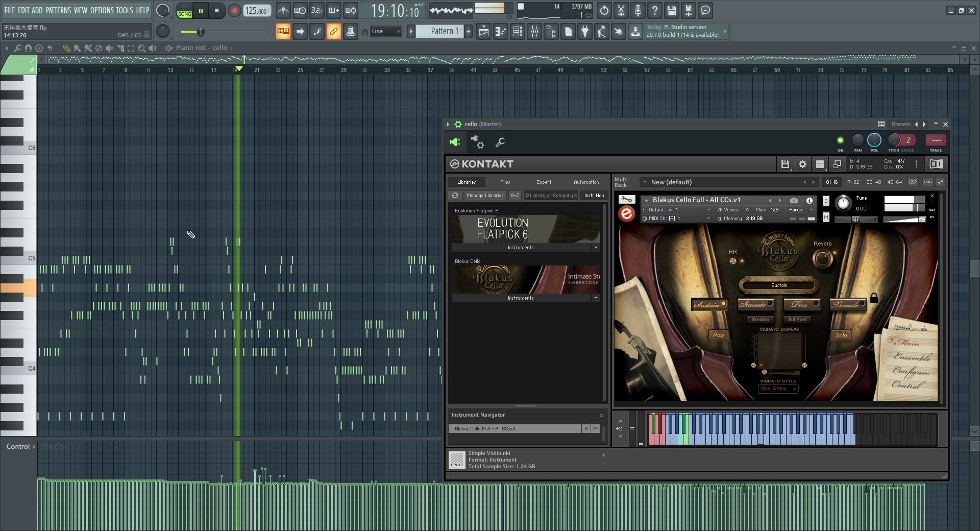980x531 pixels.
Task: Click the Library or Company search field
Action: point(551,196)
